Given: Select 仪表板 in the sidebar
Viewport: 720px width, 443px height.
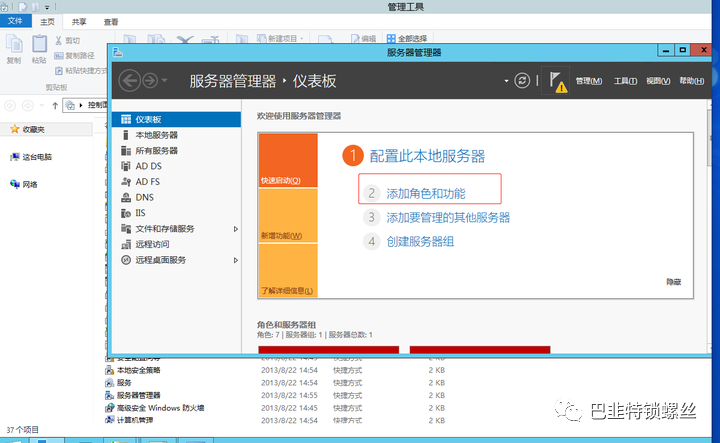Looking at the screenshot, I should coord(176,119).
